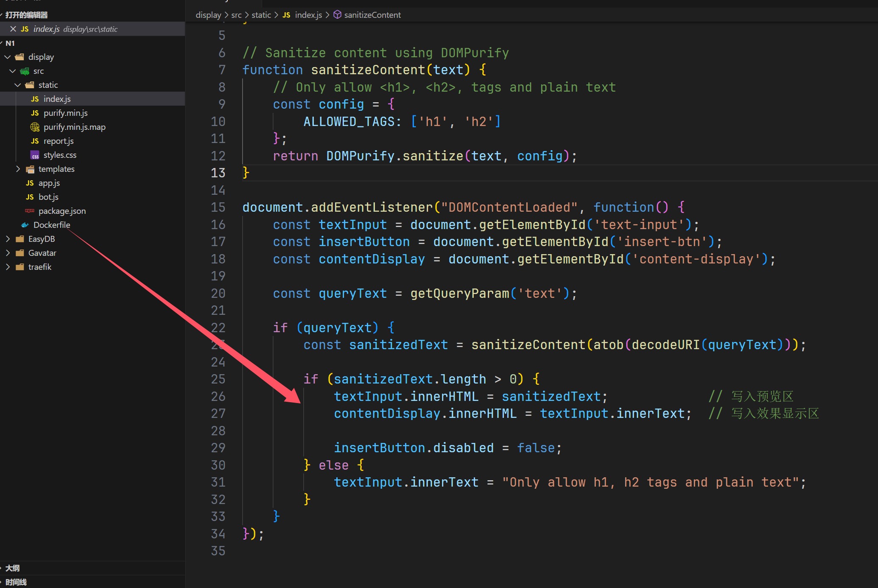The height and width of the screenshot is (588, 878).
Task: Click the bot.js JS file icon
Action: point(30,197)
